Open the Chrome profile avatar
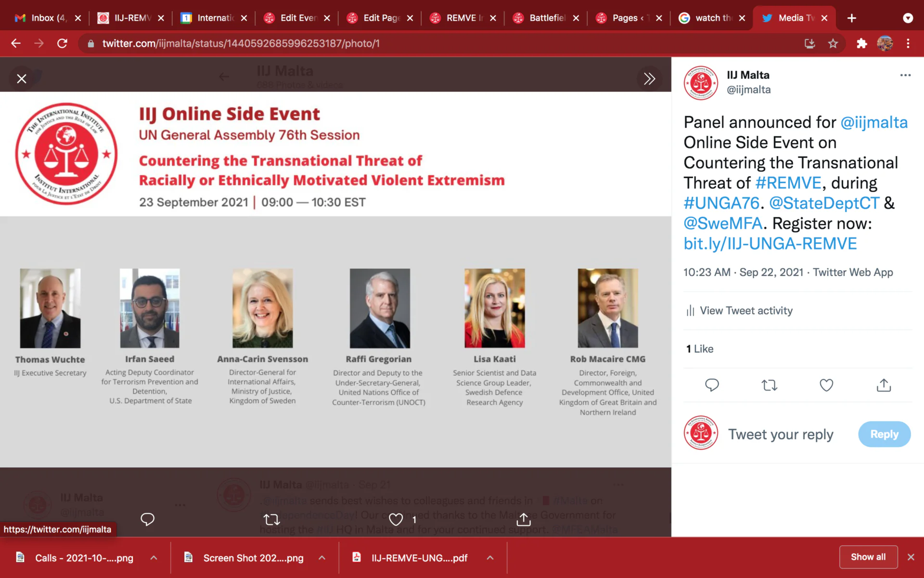924x578 pixels. tap(885, 43)
